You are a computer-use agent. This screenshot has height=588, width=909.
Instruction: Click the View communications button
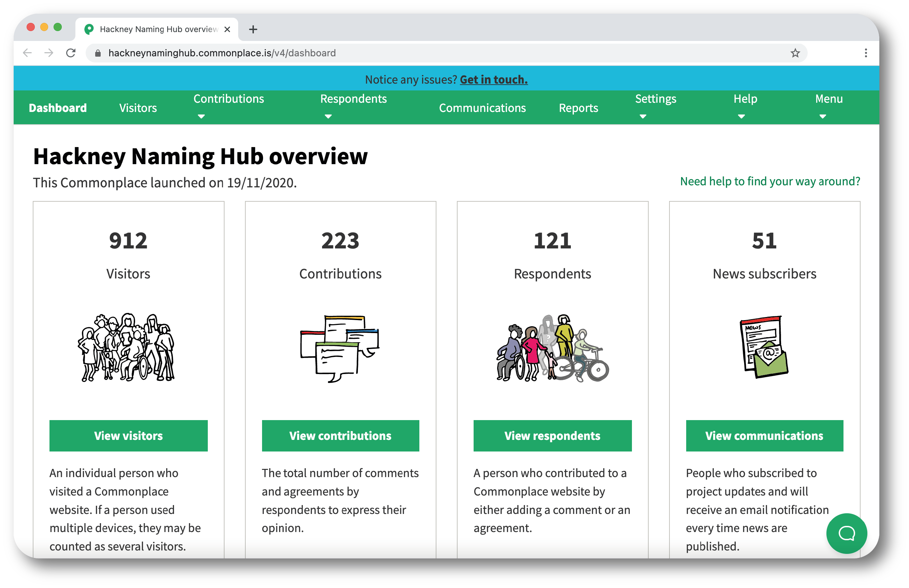764,436
